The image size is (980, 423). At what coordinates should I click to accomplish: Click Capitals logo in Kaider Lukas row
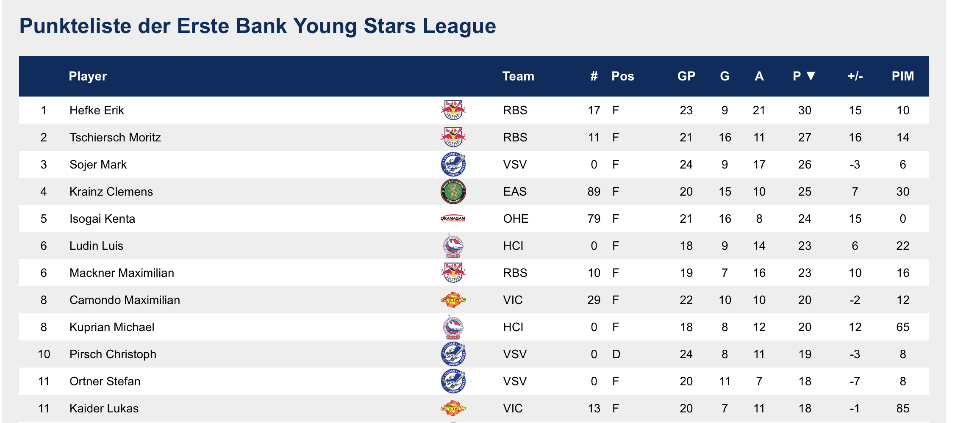click(x=453, y=408)
